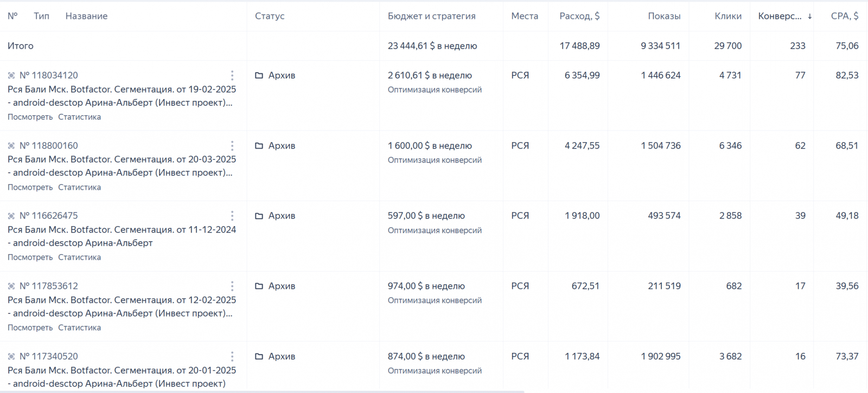The height and width of the screenshot is (393, 868).
Task: Open Статистика link for campaign 118800160
Action: pyautogui.click(x=79, y=188)
